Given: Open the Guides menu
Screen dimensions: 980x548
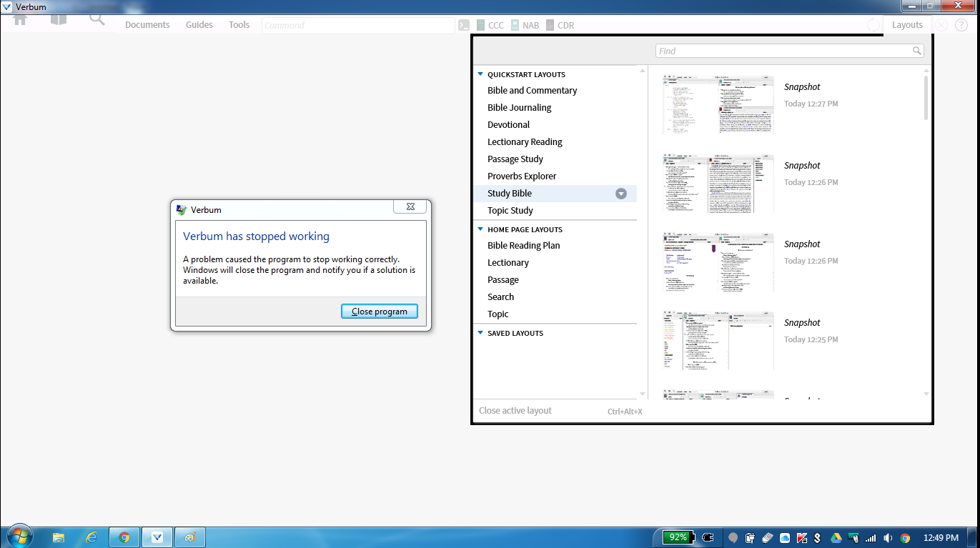Looking at the screenshot, I should pyautogui.click(x=199, y=25).
